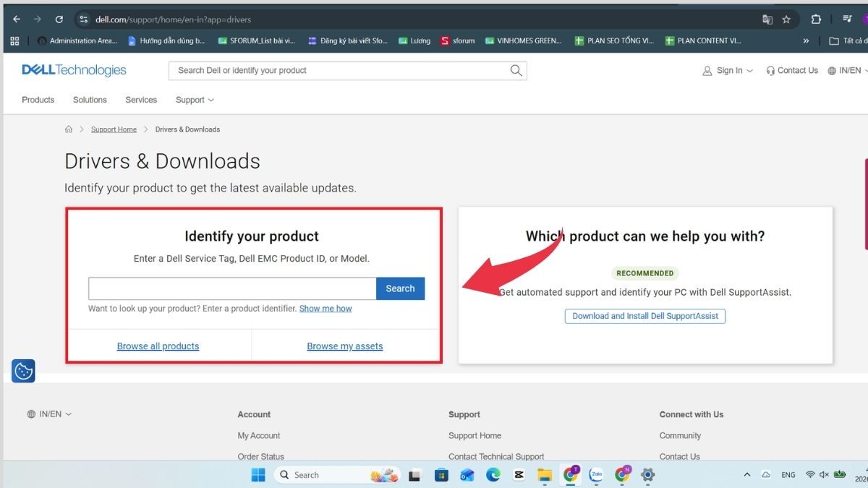Click Download and Install Dell SupportAssist

(x=645, y=316)
